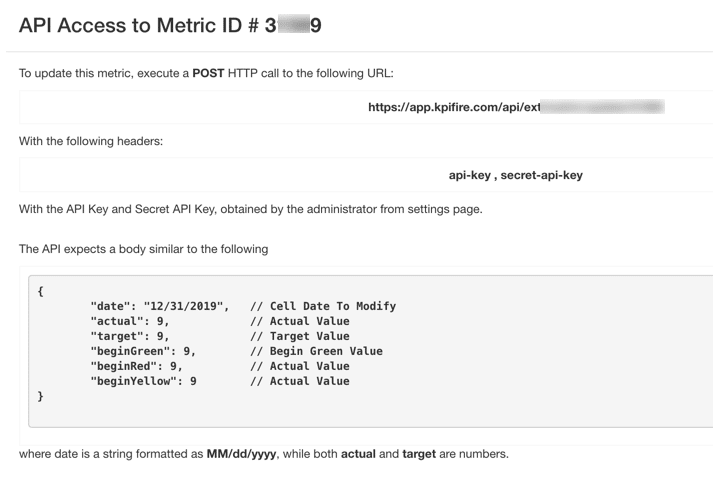This screenshot has width=713, height=488.
Task: Click the bold 'target' word in last sentence
Action: click(419, 455)
